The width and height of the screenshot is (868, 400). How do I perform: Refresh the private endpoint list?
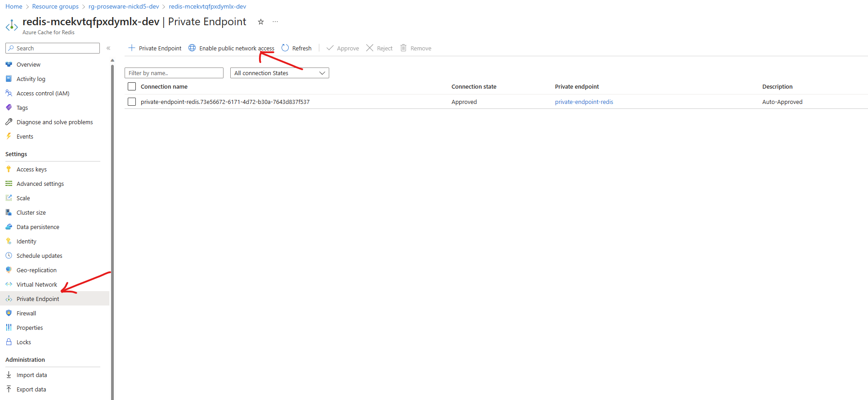[296, 48]
